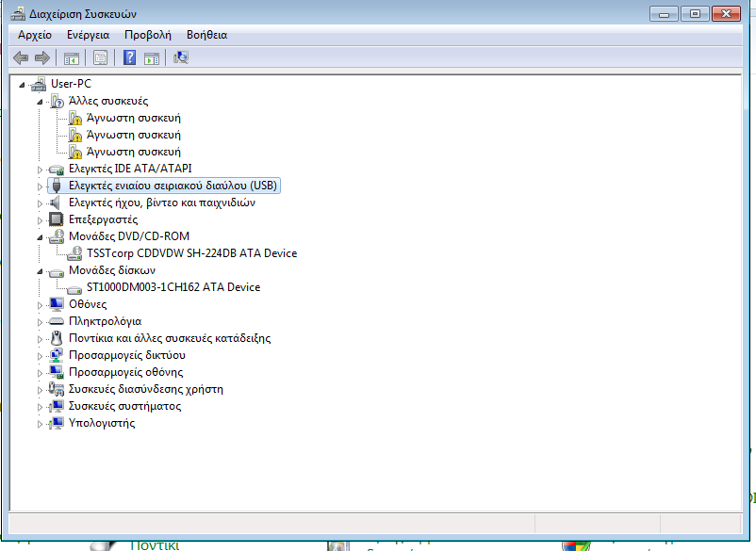Open the Προβολή menu

(x=148, y=35)
